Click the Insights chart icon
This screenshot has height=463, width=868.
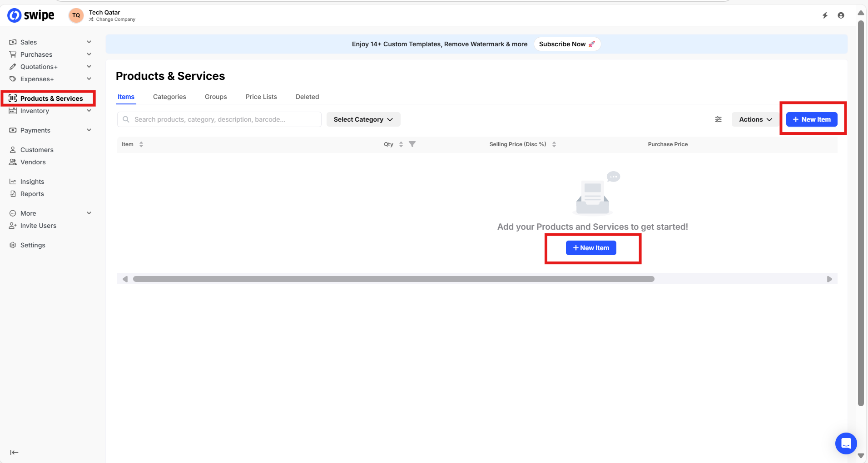click(13, 182)
